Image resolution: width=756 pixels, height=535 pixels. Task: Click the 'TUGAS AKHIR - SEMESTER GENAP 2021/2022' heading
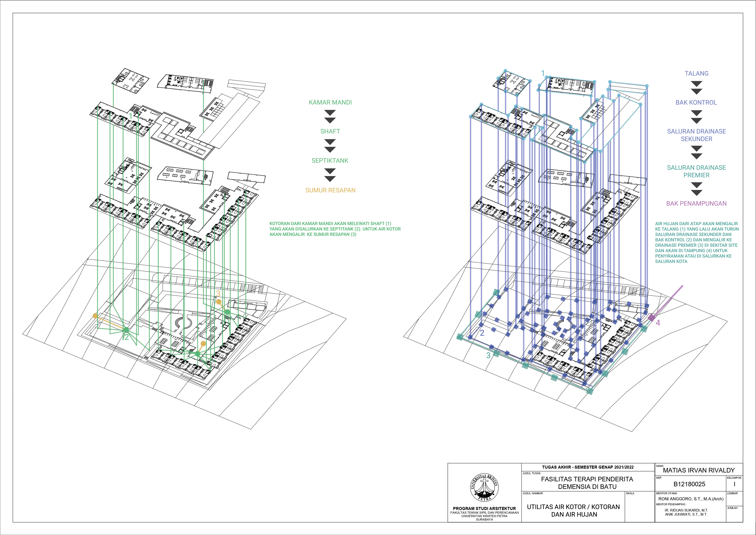click(x=588, y=467)
